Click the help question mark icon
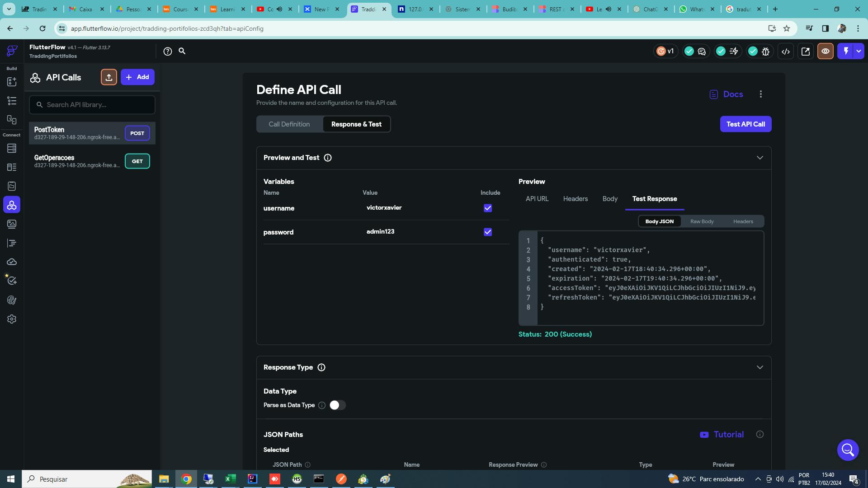The height and width of the screenshot is (488, 868). pos(168,52)
